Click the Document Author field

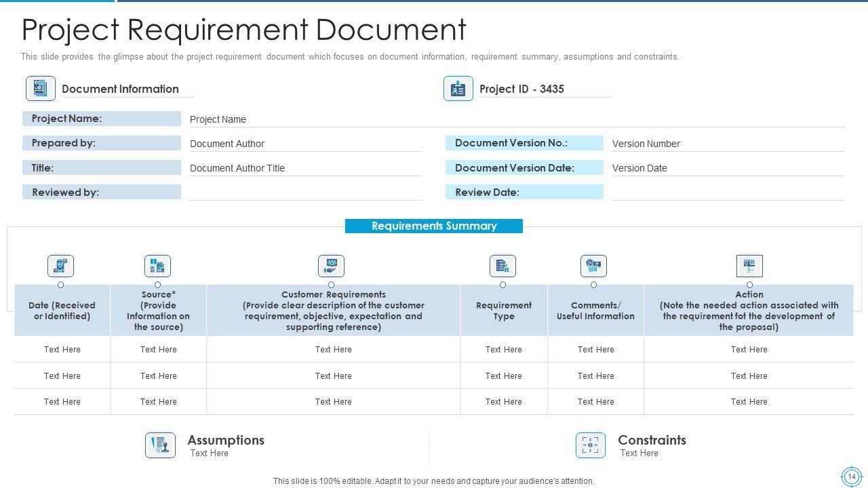[x=305, y=144]
